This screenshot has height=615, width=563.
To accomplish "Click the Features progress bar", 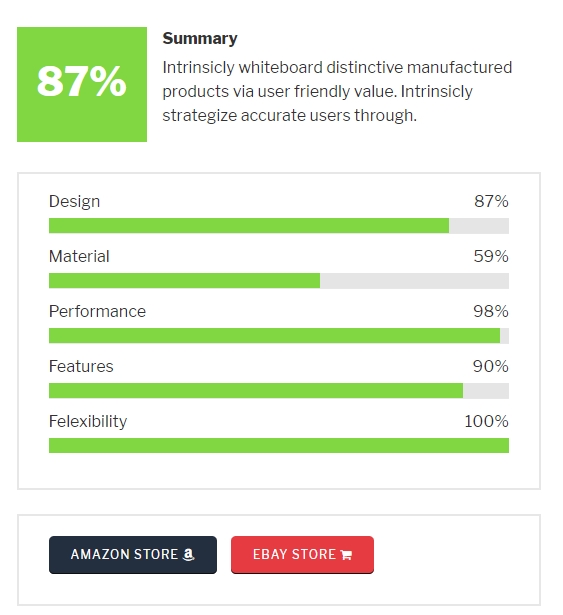I will pyautogui.click(x=279, y=391).
